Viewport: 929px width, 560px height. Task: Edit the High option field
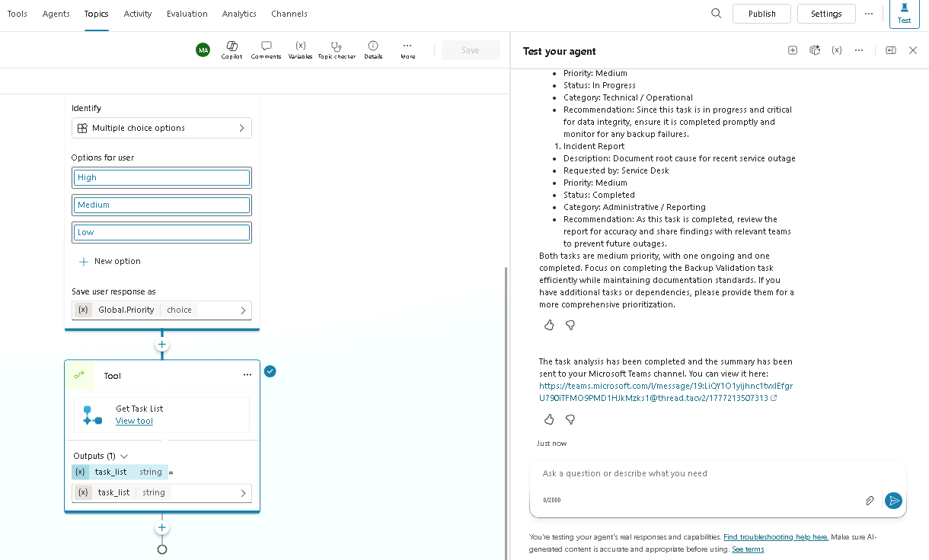pyautogui.click(x=161, y=177)
